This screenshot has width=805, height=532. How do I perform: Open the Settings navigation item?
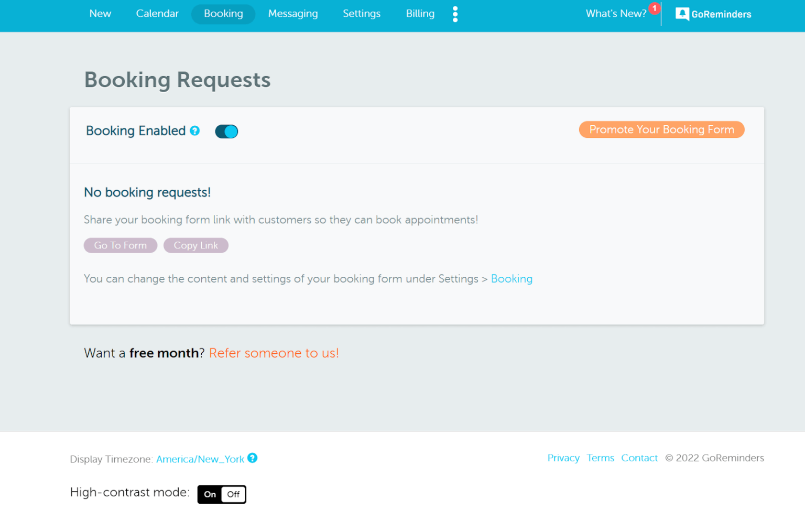362,14
